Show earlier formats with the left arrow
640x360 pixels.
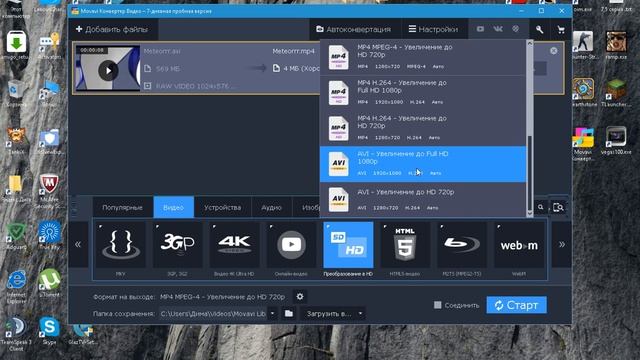click(x=78, y=244)
